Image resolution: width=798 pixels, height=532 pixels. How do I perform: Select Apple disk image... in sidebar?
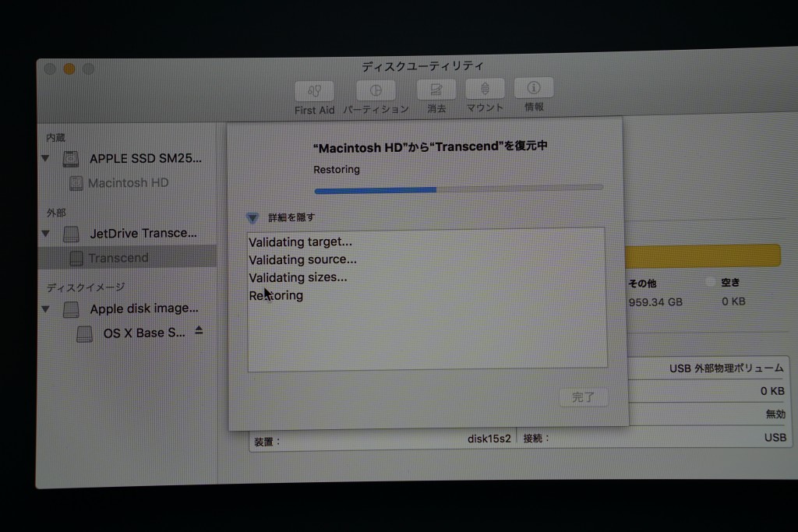(x=144, y=308)
